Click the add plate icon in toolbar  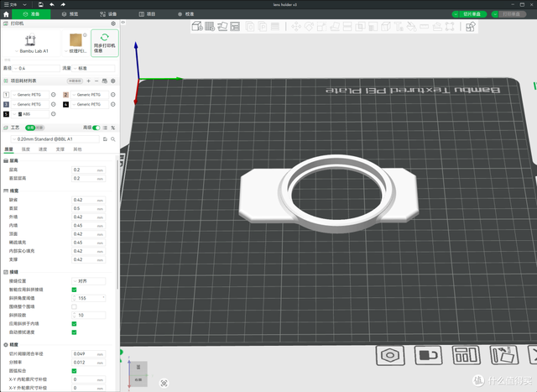pos(210,26)
